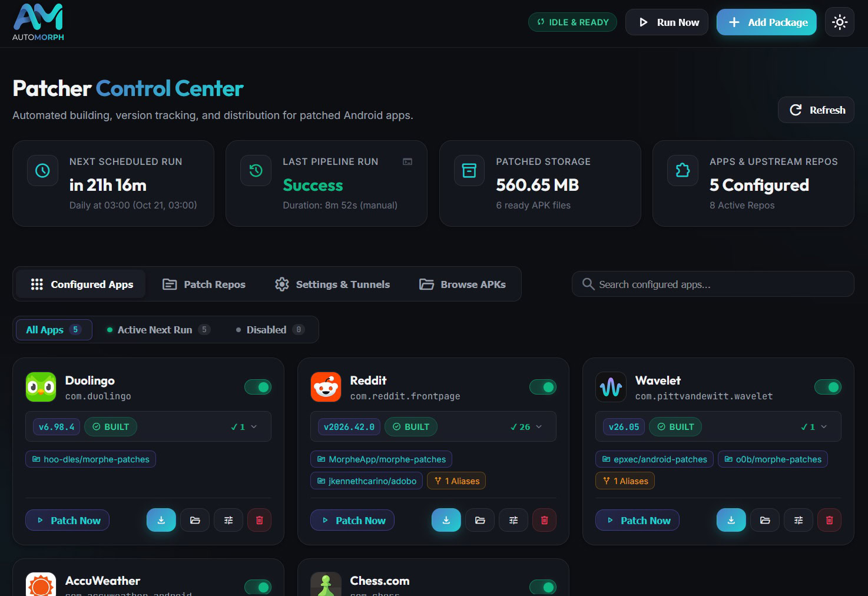Refresh the control center
The width and height of the screenshot is (868, 596).
tap(816, 110)
